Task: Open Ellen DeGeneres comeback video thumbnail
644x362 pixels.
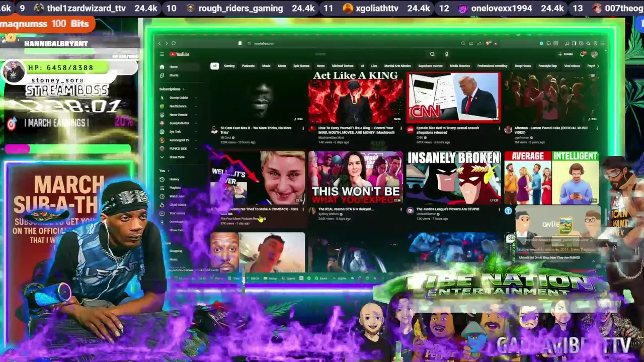Action: 257,178
